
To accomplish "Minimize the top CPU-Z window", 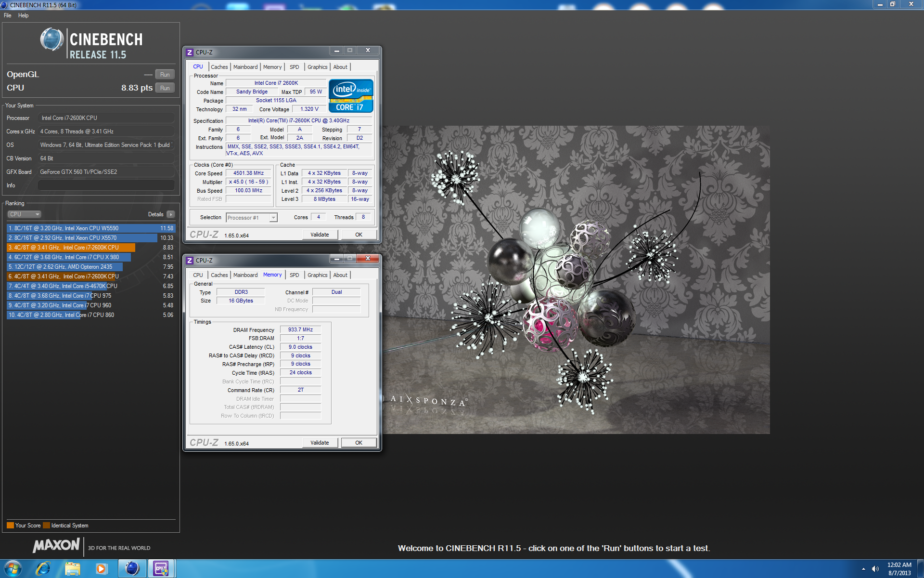I will (337, 51).
